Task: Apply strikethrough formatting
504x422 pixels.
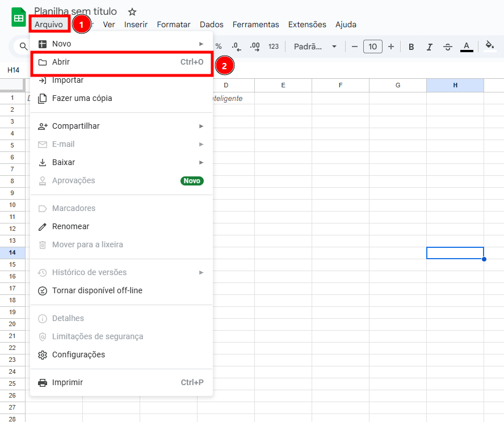Action: (448, 47)
